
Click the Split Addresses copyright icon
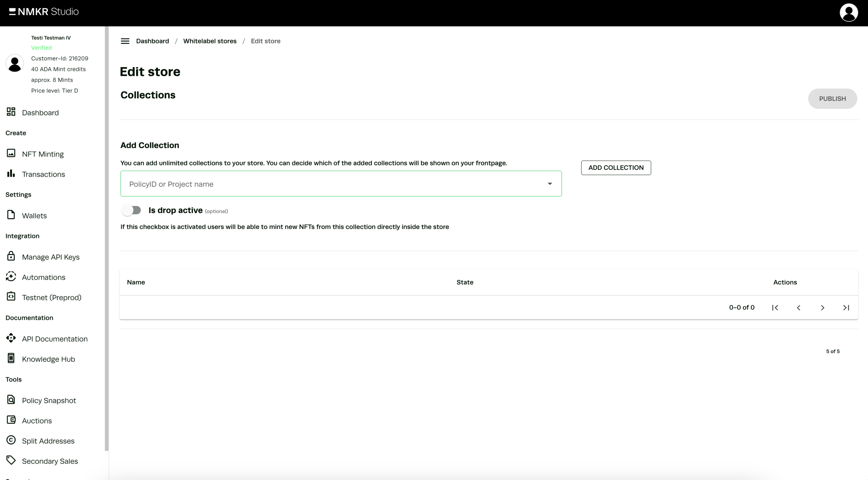11,440
